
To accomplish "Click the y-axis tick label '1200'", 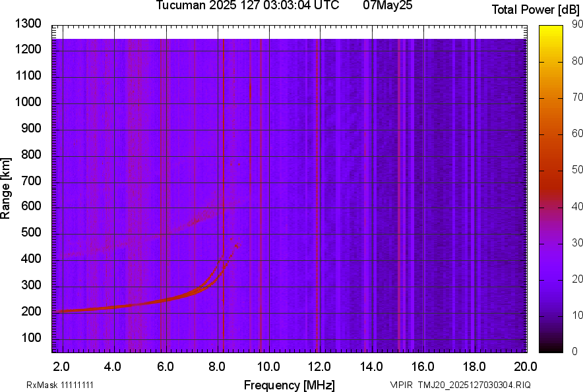I will tap(28, 49).
